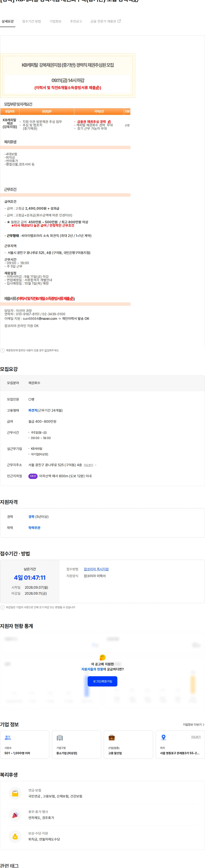Click the 학력무관 link

(34, 528)
